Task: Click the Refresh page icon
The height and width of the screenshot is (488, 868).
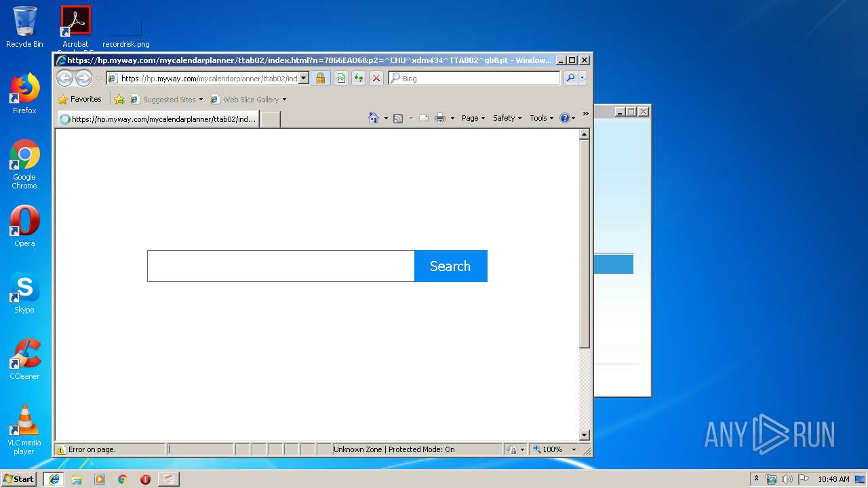Action: click(x=359, y=78)
